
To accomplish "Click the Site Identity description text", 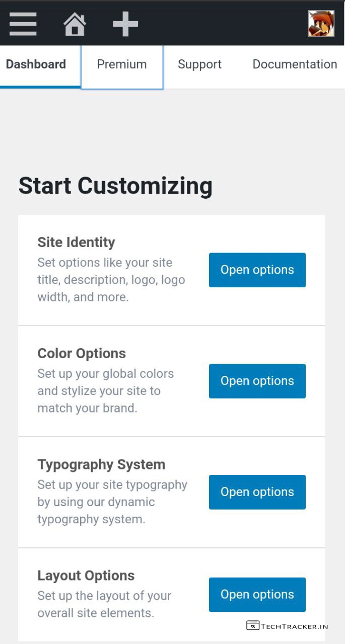I will [111, 280].
